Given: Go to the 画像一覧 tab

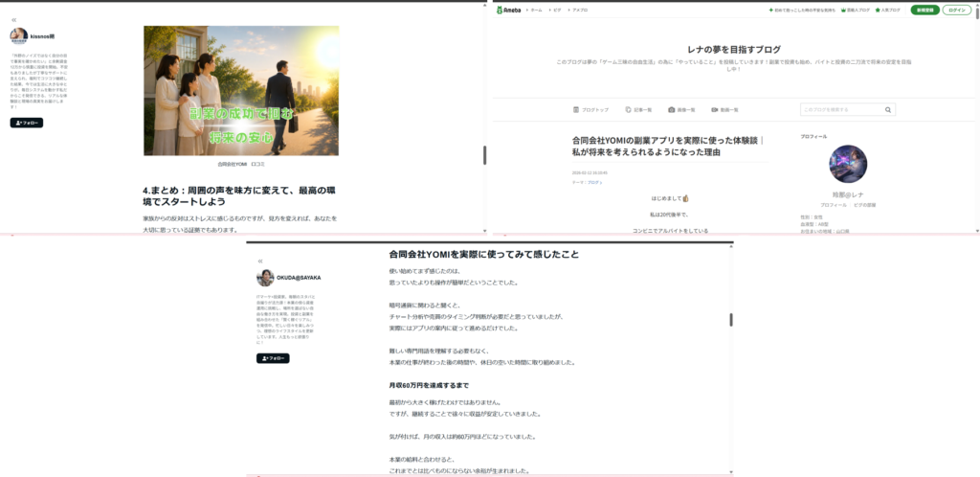Looking at the screenshot, I should coord(686,110).
